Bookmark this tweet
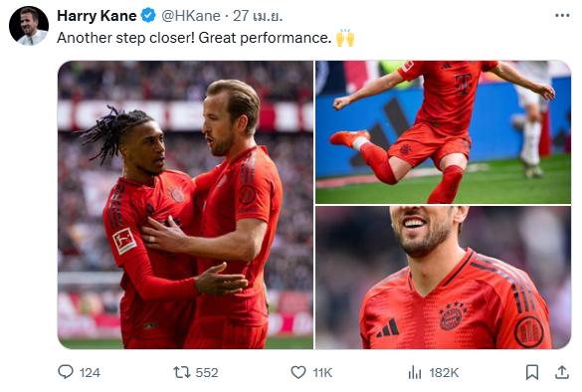 coord(532,372)
